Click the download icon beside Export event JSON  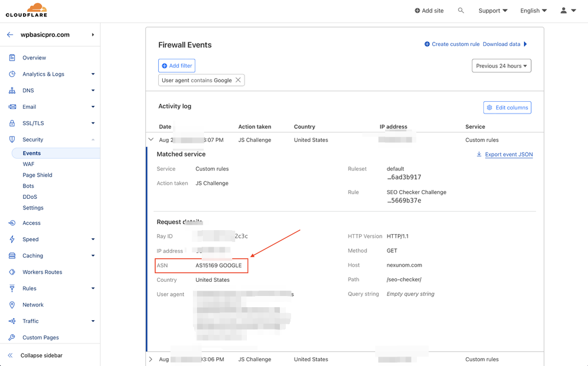click(479, 154)
